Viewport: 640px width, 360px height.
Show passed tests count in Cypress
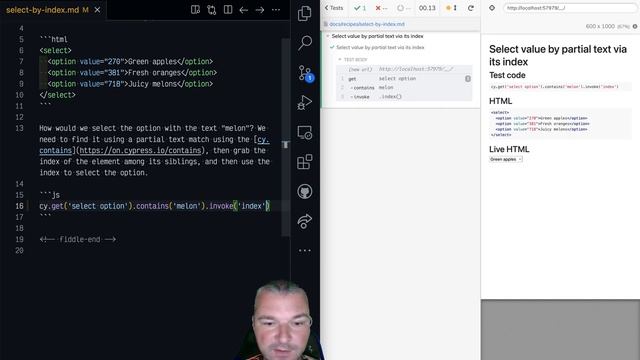pyautogui.click(x=360, y=8)
